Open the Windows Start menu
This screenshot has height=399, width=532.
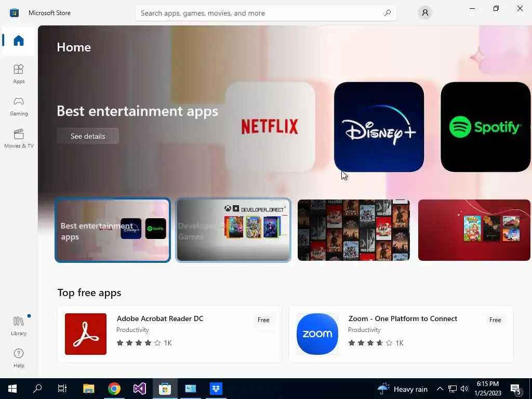pos(12,389)
